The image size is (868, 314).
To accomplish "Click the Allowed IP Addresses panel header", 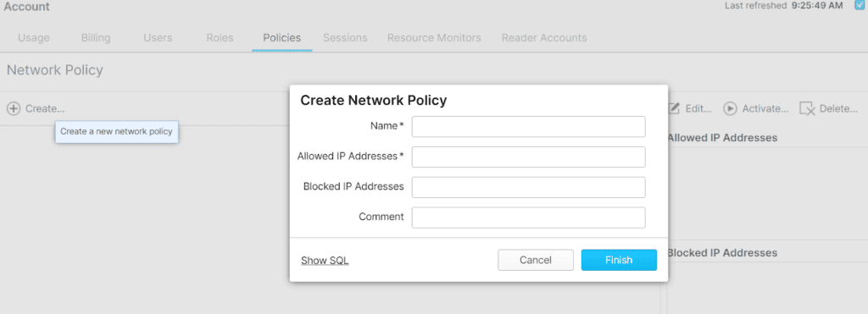I will [722, 138].
